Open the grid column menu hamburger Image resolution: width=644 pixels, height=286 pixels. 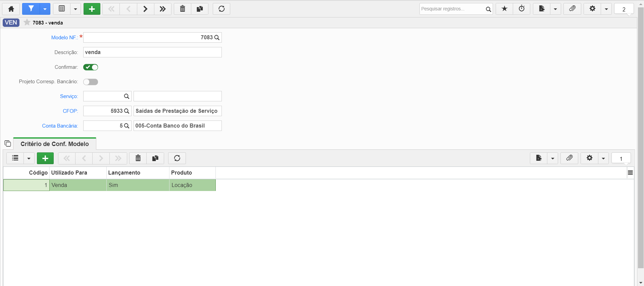tap(630, 173)
